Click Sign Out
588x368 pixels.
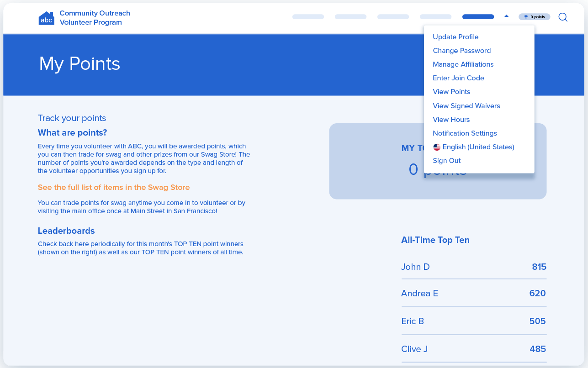(x=446, y=161)
